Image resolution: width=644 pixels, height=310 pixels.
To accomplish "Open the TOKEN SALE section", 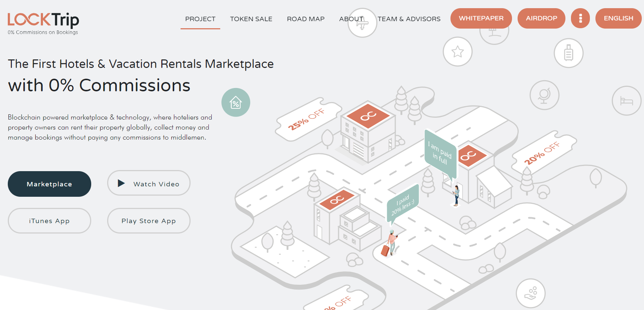I will 251,19.
